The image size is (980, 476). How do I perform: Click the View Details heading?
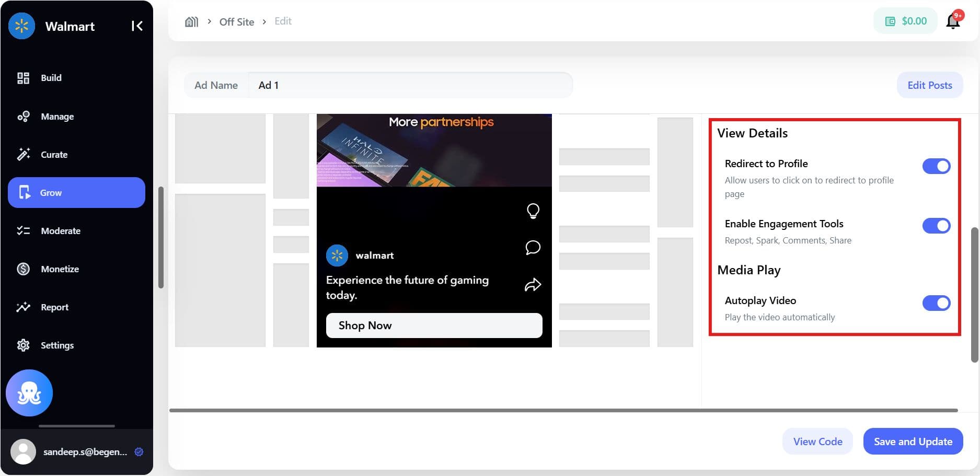click(752, 133)
